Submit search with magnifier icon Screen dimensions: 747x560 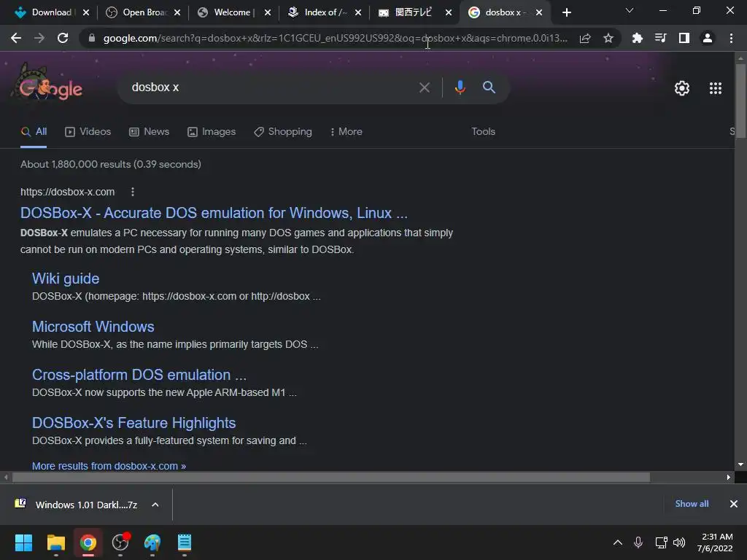[x=489, y=87]
